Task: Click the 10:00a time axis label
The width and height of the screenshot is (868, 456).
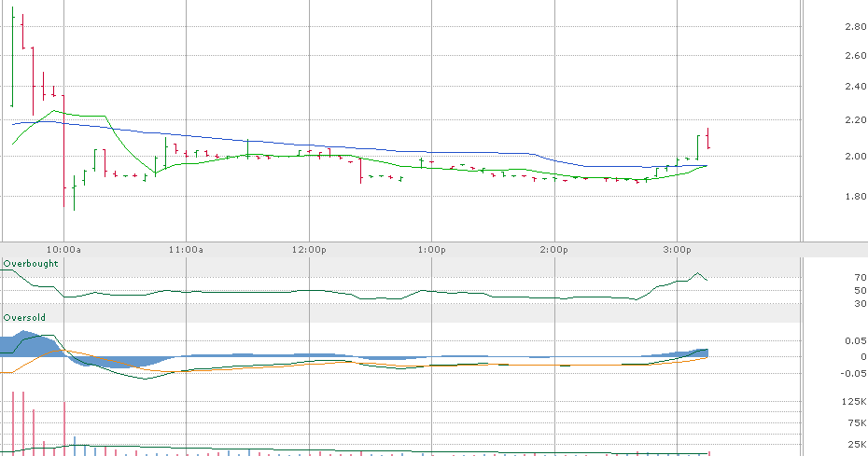Action: point(63,250)
